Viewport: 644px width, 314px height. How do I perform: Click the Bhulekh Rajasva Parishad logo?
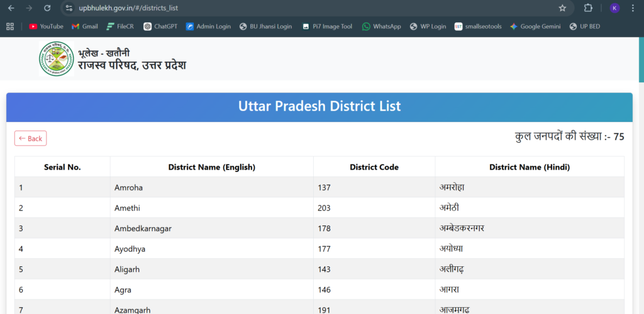point(57,58)
